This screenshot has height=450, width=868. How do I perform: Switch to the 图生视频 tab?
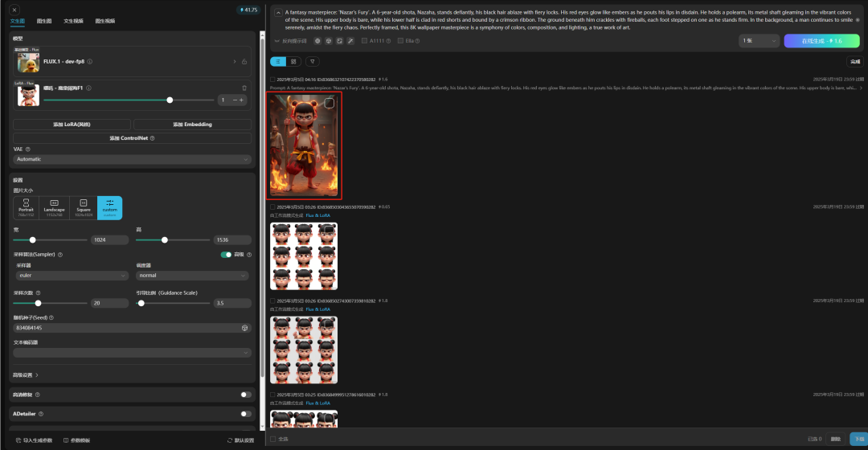(105, 21)
